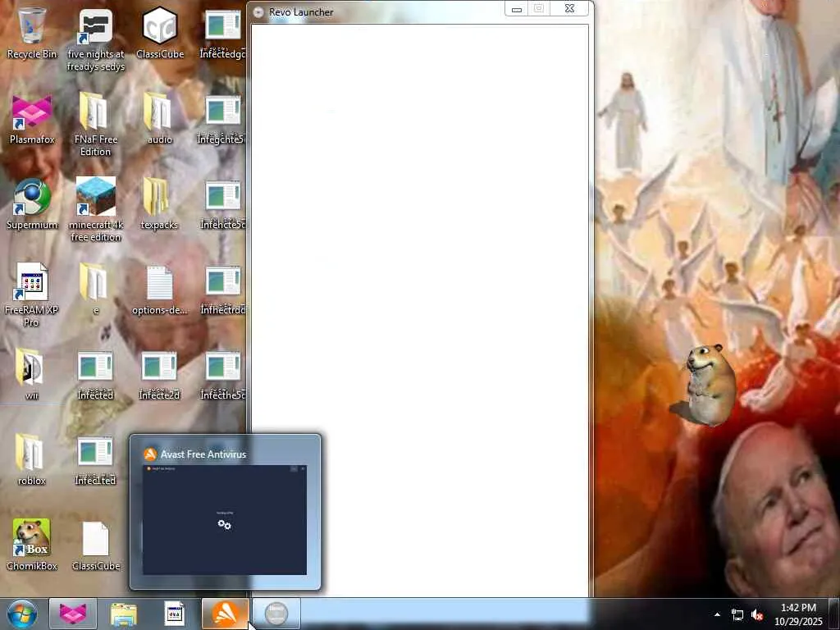Click the Avast Antivirus taskbar button

click(x=225, y=614)
